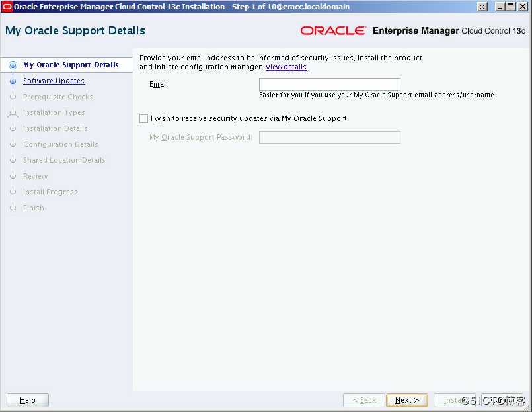Click the My Oracle Support Details page heading

click(75, 31)
